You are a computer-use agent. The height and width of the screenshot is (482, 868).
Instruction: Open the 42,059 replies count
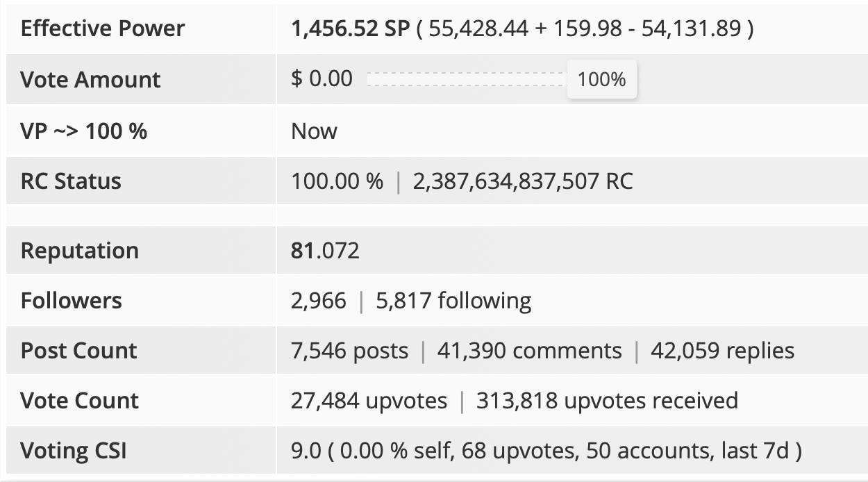coord(722,350)
